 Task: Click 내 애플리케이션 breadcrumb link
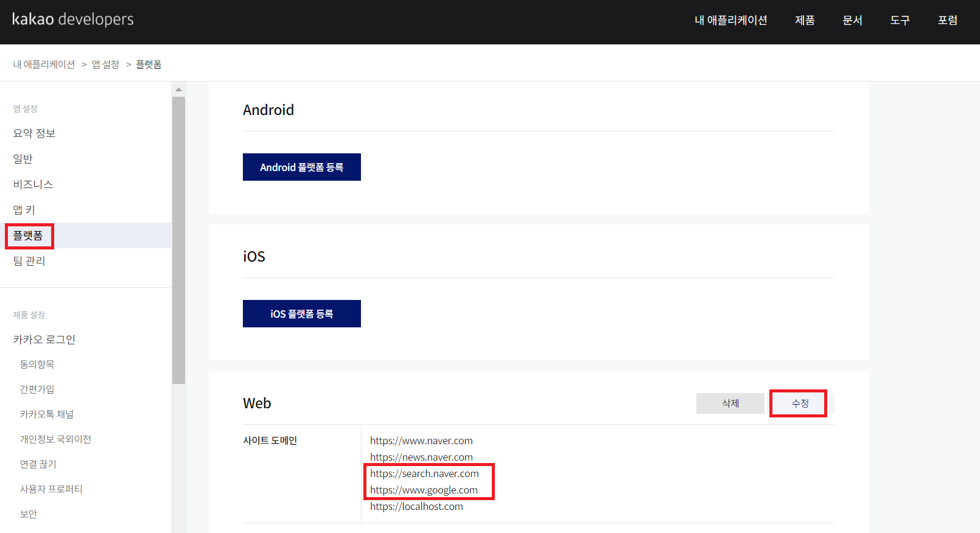point(44,64)
